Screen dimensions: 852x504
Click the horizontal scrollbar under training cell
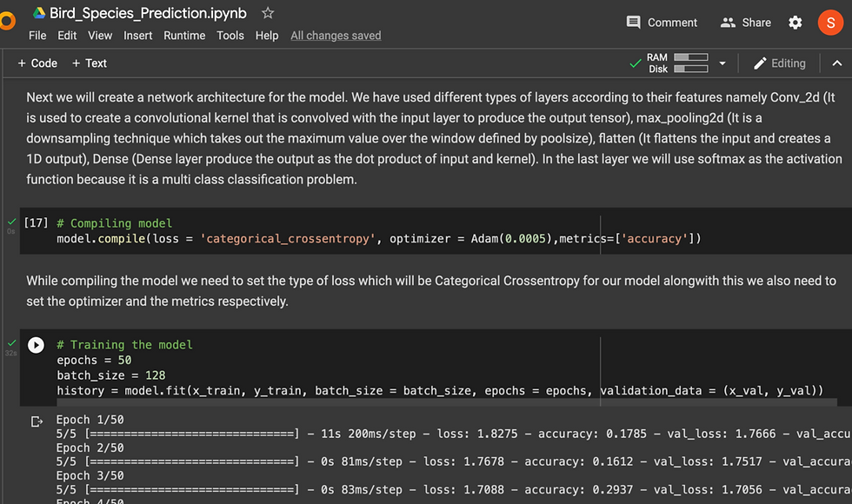(446, 402)
